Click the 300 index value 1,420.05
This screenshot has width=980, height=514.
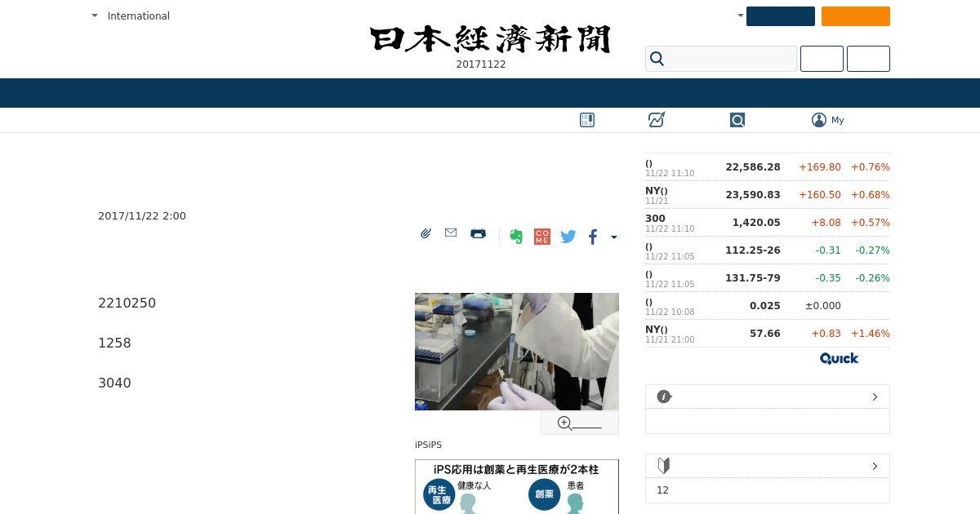coord(756,223)
